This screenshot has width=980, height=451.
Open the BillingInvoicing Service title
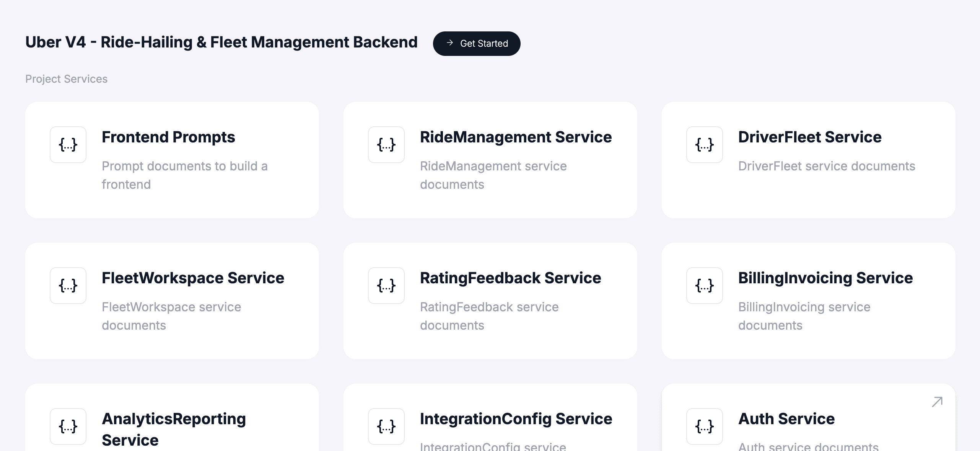[825, 278]
